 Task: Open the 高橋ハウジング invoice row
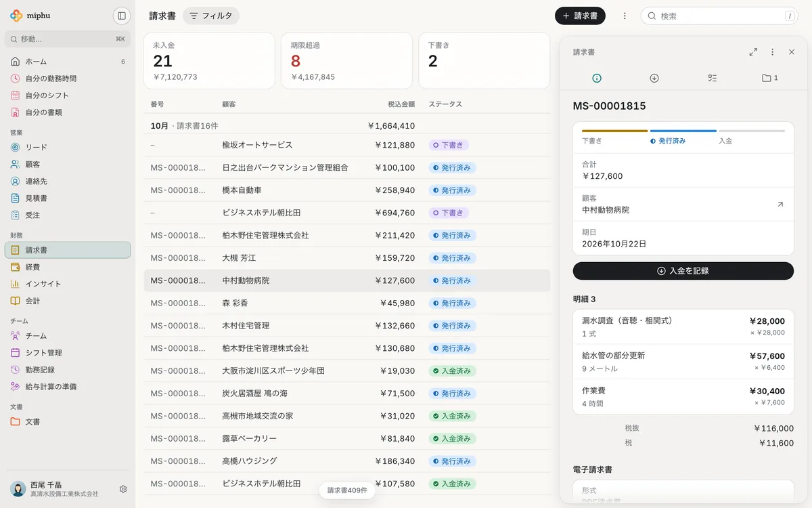(x=346, y=461)
